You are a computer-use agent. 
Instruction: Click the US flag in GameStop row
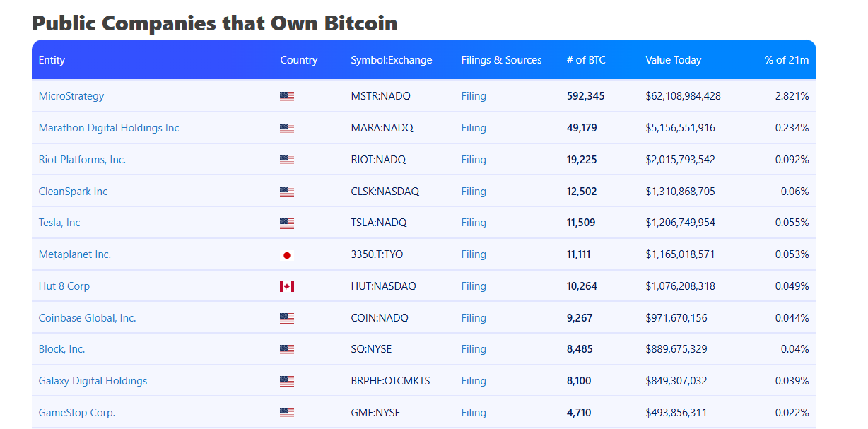click(286, 413)
